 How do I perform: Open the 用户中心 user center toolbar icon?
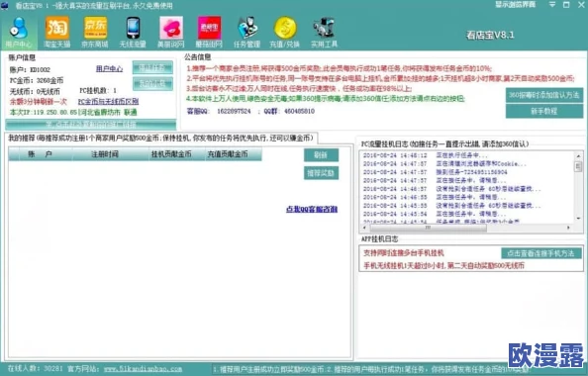click(19, 33)
